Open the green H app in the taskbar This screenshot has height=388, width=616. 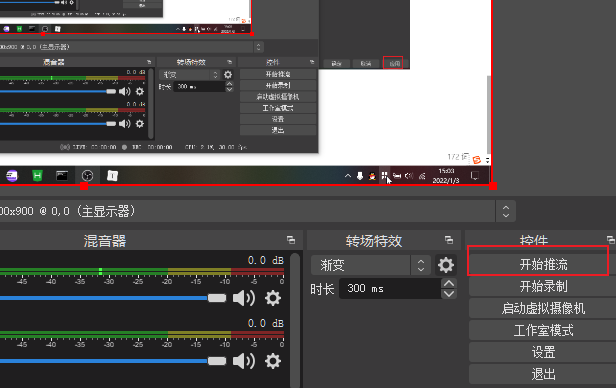(x=37, y=176)
